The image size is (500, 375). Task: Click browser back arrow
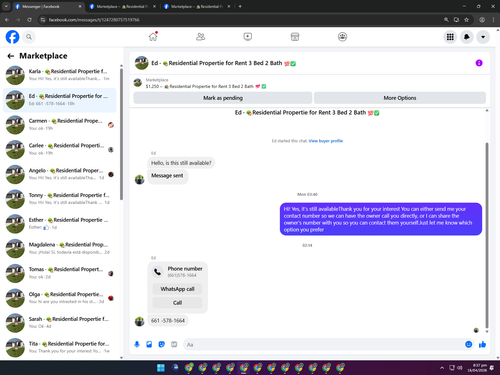click(7, 20)
